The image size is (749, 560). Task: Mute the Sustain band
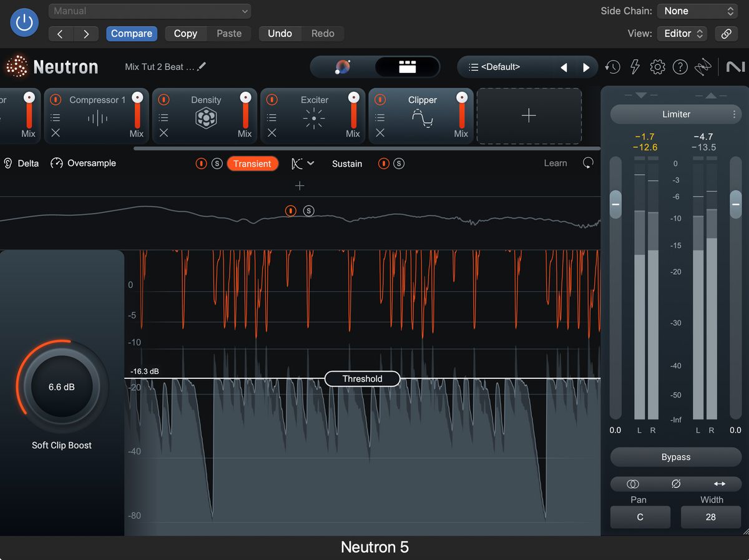[x=383, y=163]
